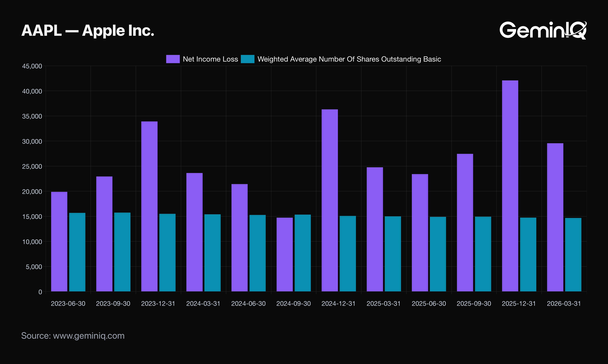
Task: Click the teal shares bar for 2025-12-31
Action: click(528, 255)
